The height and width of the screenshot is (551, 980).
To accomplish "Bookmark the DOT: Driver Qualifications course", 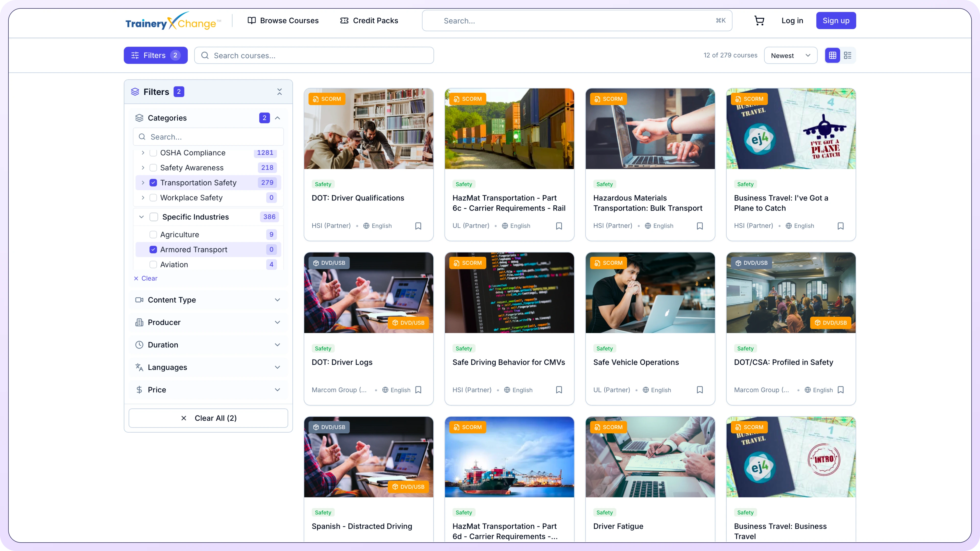I will tap(418, 226).
